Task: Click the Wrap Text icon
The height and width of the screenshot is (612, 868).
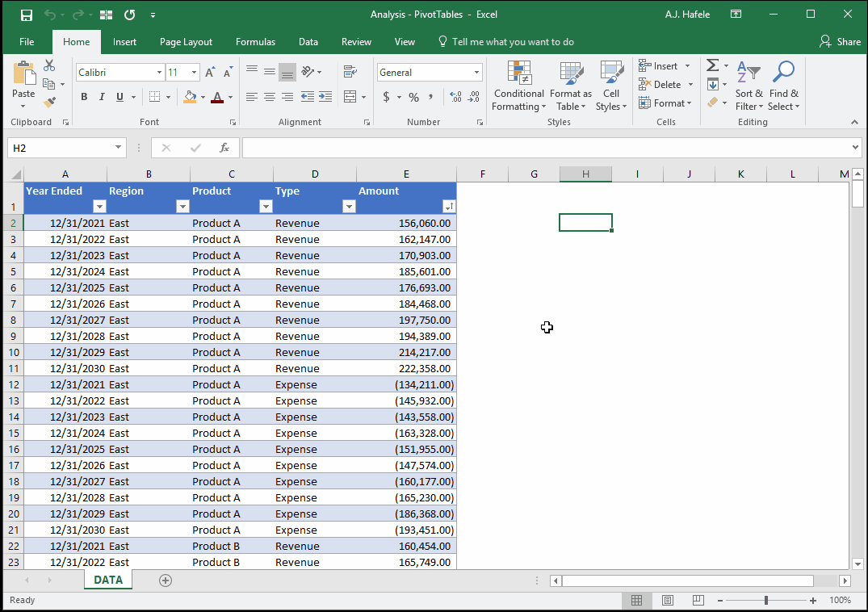Action: (350, 72)
